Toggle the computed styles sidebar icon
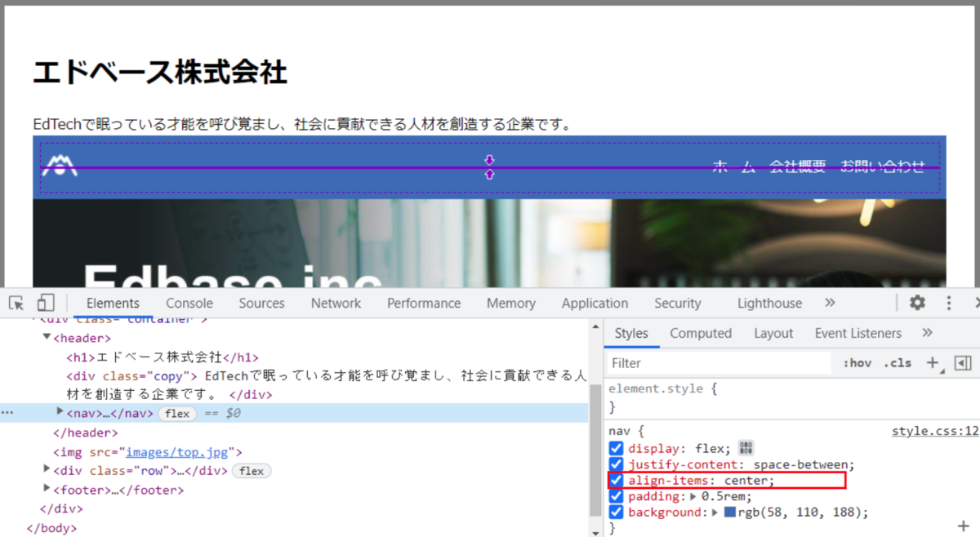The image size is (980, 537). point(963,363)
